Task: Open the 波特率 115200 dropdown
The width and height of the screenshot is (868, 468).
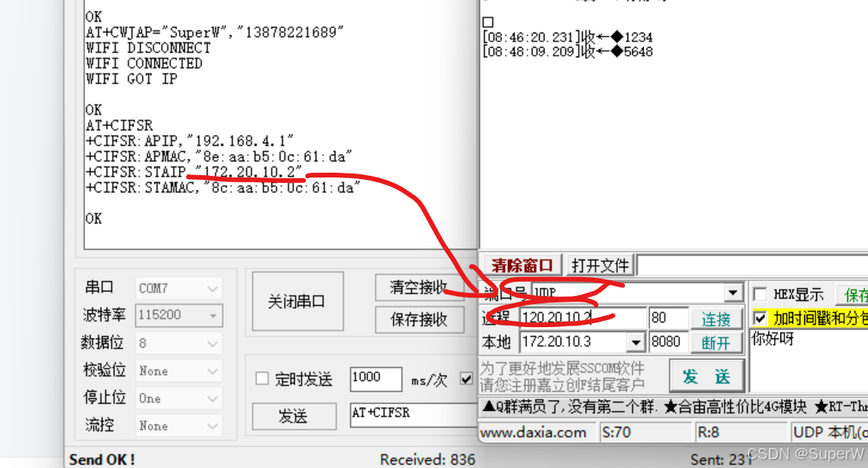Action: tap(178, 314)
